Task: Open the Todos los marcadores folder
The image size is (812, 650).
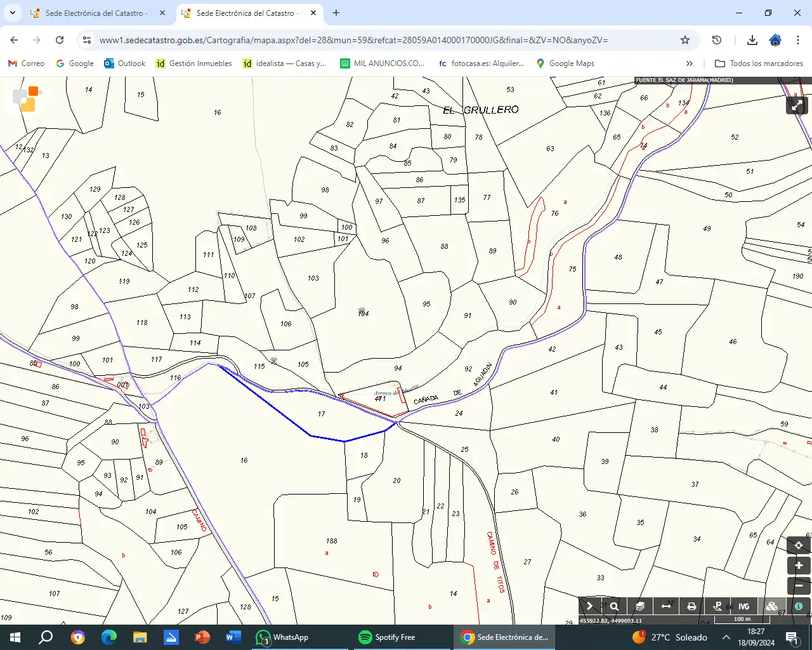Action: coord(759,63)
